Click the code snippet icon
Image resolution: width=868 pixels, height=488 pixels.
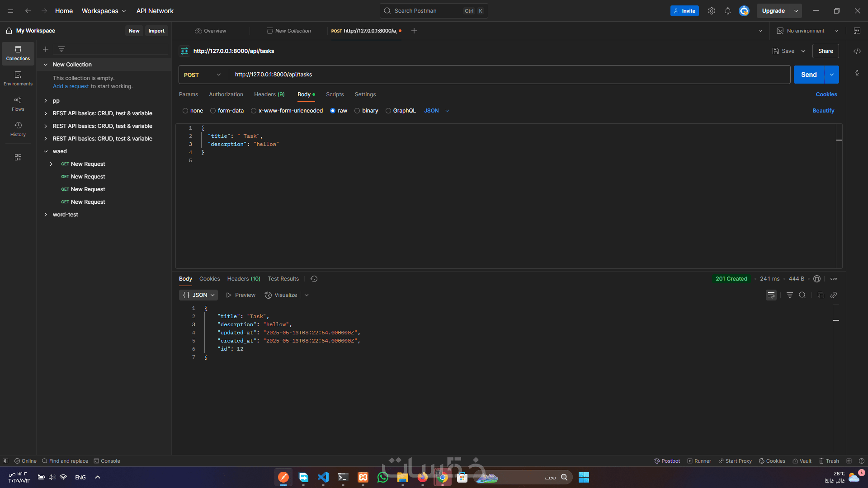point(857,51)
